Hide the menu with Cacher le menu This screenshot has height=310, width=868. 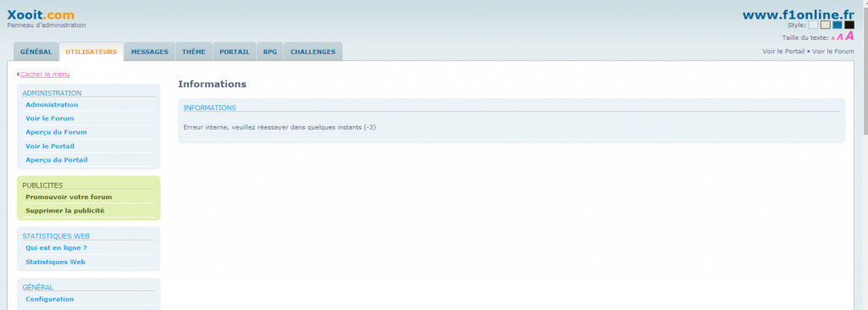click(45, 75)
